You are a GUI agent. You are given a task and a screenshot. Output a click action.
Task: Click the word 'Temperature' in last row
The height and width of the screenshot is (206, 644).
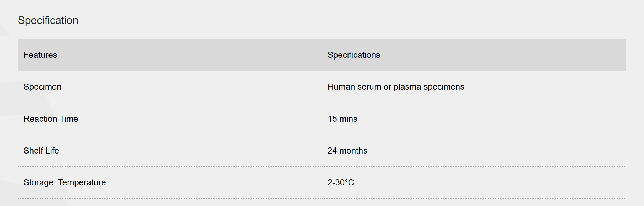[x=82, y=182]
